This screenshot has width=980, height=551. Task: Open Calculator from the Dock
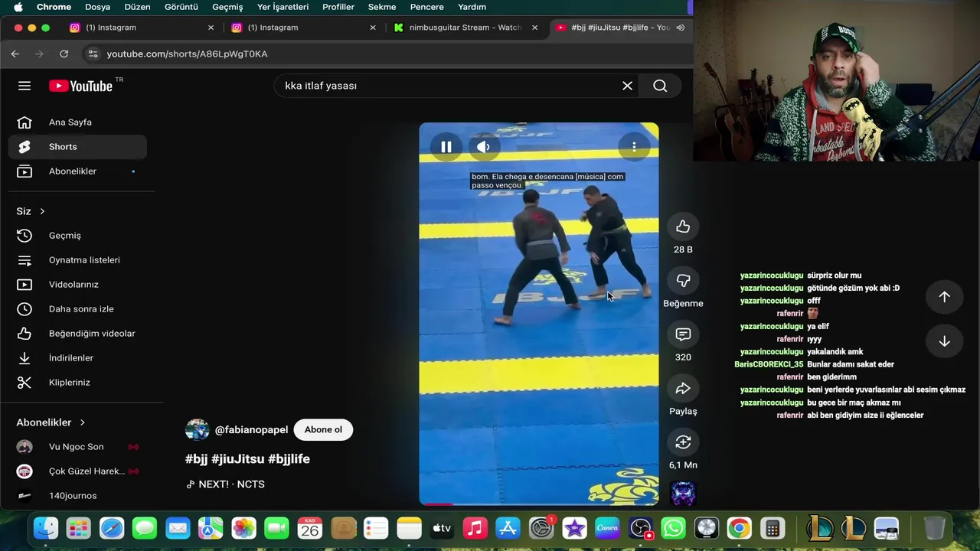(x=772, y=528)
